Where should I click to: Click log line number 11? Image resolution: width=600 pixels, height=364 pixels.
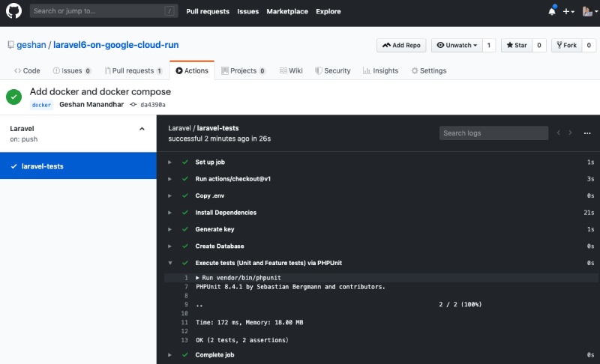pyautogui.click(x=184, y=322)
